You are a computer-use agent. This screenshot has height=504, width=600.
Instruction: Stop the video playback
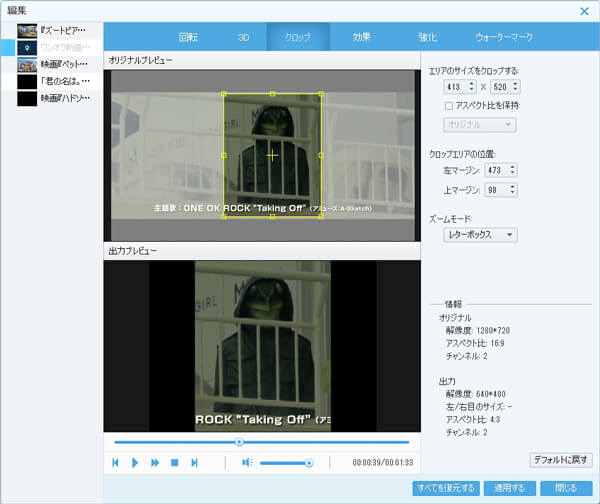[x=174, y=463]
